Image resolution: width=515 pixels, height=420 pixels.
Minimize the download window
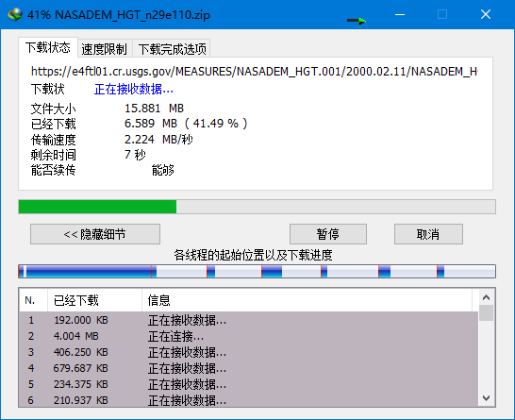click(x=400, y=14)
